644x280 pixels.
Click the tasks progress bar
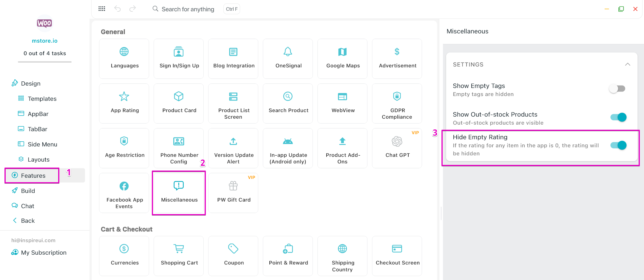[x=45, y=62]
